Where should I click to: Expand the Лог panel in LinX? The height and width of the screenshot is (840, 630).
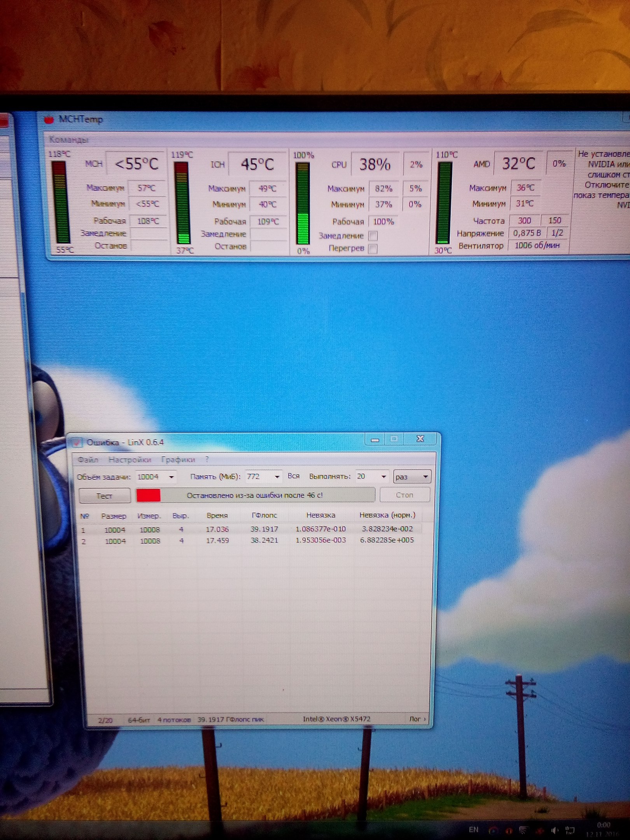click(418, 719)
